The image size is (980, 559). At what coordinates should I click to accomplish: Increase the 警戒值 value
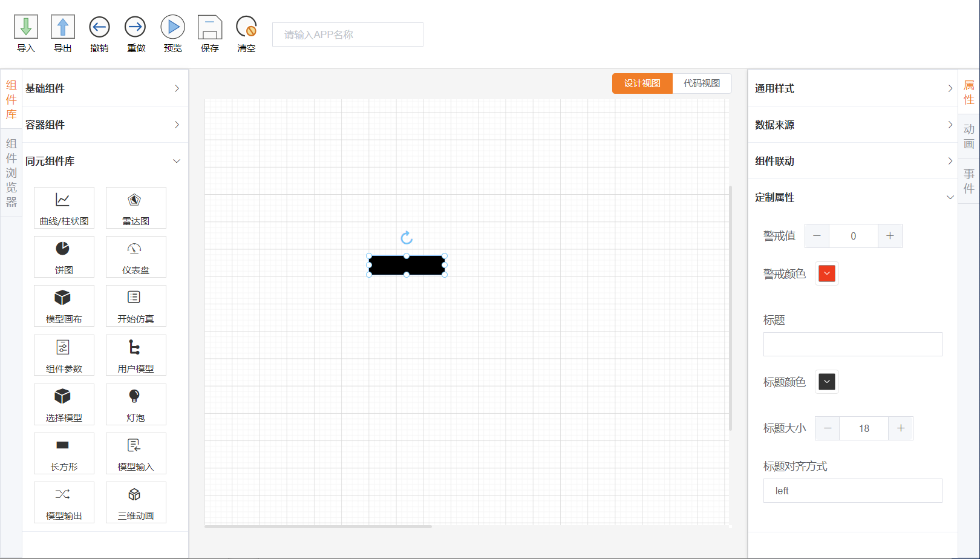[x=890, y=236]
